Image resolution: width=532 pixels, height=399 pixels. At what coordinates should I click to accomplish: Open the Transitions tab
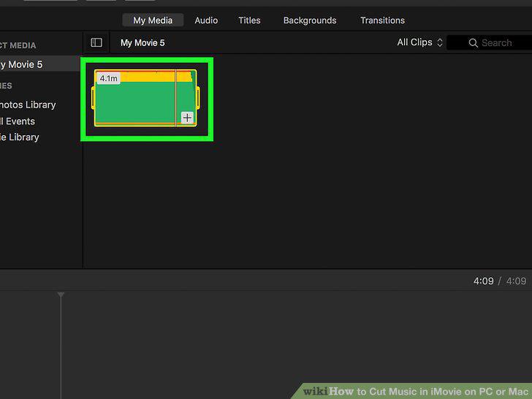pos(382,20)
